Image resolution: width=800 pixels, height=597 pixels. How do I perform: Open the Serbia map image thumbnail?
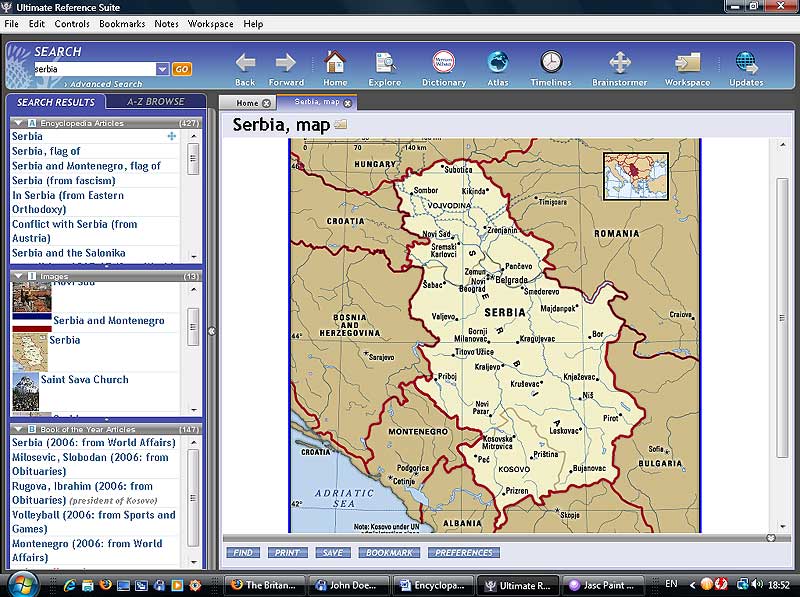(x=30, y=352)
